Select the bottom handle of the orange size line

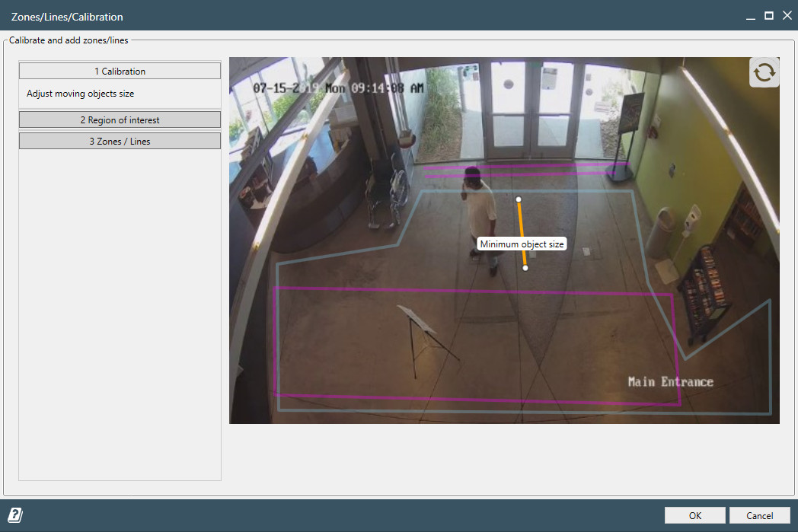[525, 268]
